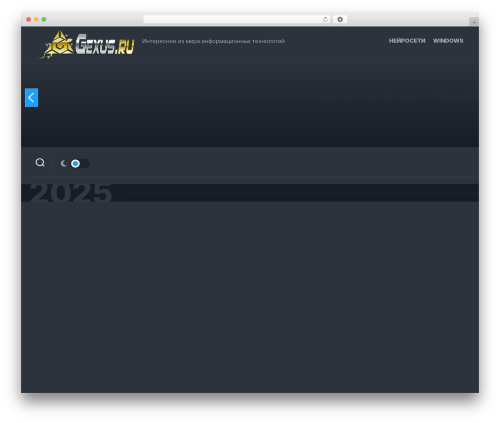The image size is (500, 423).
Task: Click the Gexus.ru logo
Action: [x=87, y=44]
